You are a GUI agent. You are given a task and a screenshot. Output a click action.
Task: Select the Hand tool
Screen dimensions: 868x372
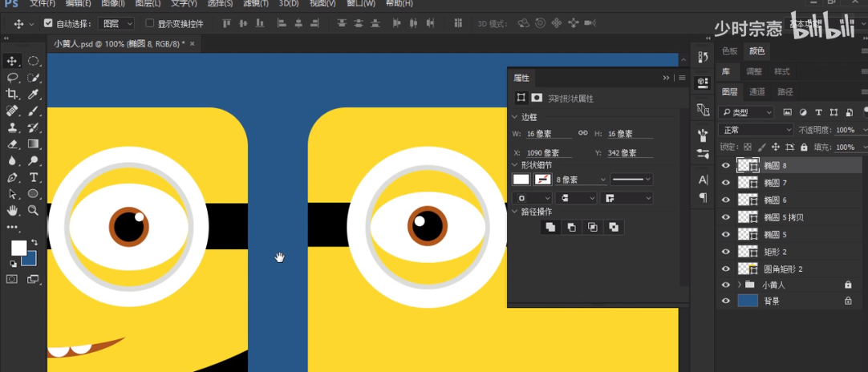(x=12, y=210)
